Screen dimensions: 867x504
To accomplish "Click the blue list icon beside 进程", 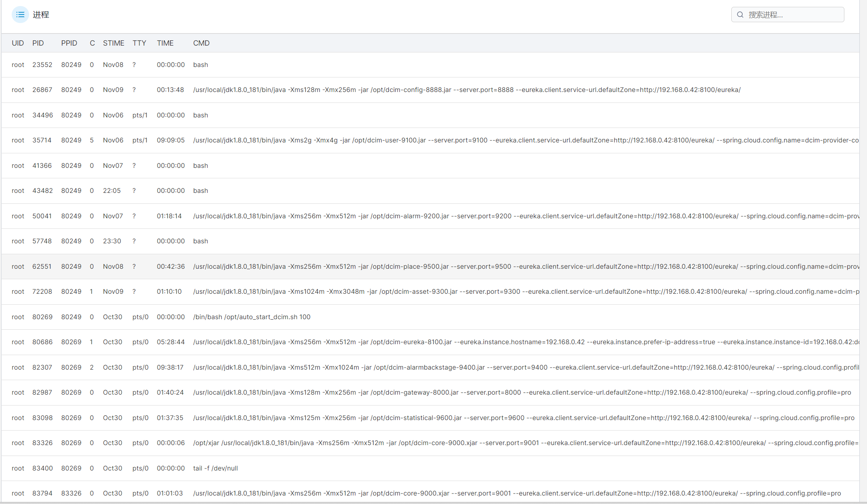I will [x=20, y=15].
